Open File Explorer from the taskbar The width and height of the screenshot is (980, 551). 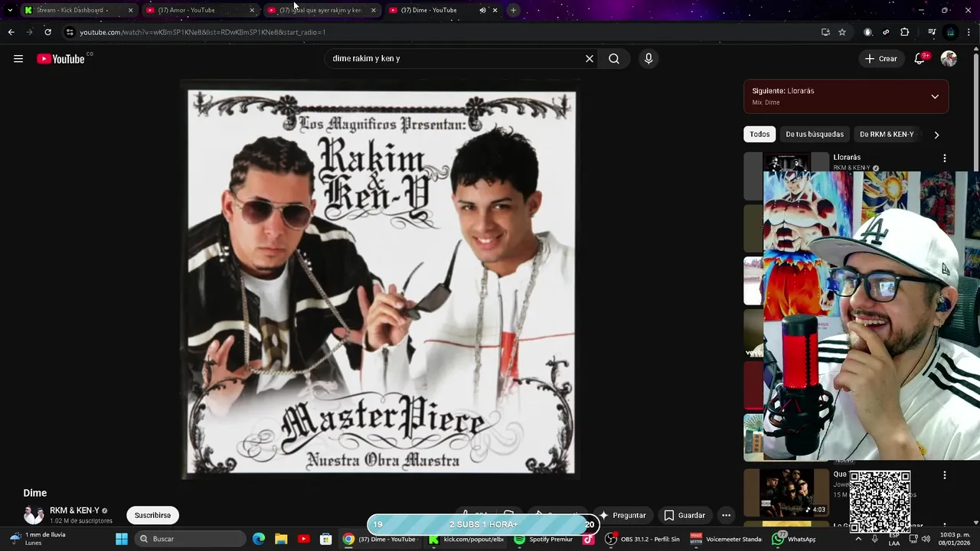tap(281, 539)
